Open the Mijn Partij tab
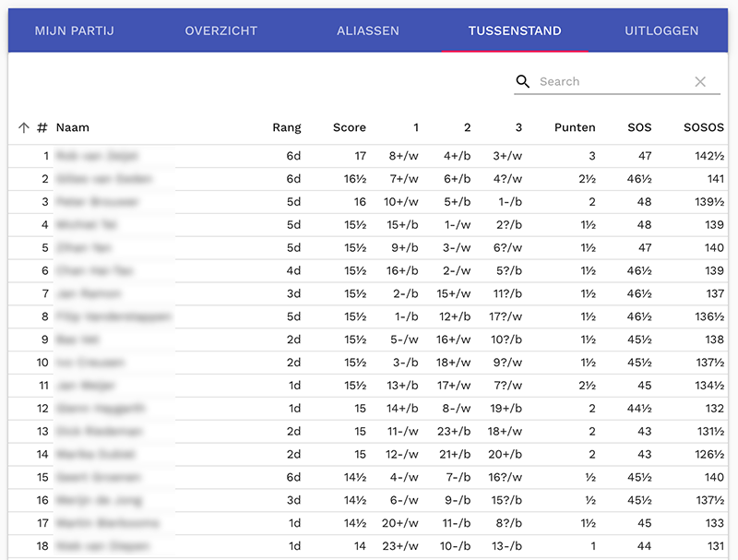Screen dimensions: 738x560 [74, 31]
